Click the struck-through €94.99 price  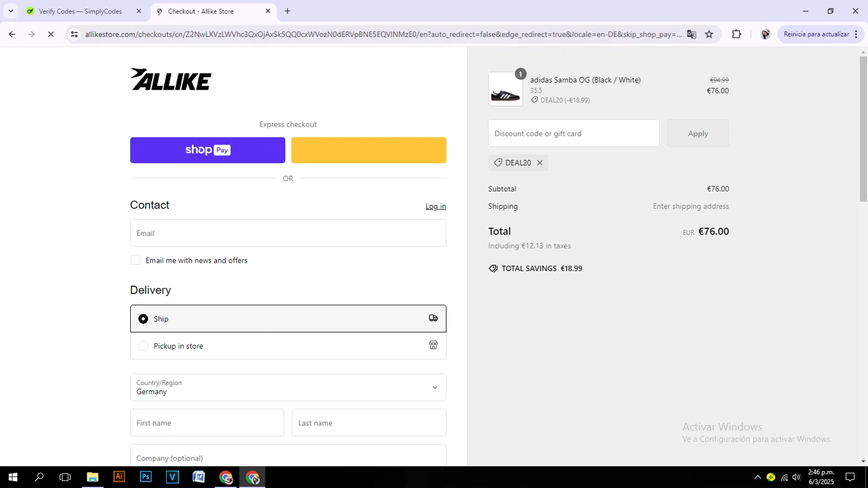719,80
